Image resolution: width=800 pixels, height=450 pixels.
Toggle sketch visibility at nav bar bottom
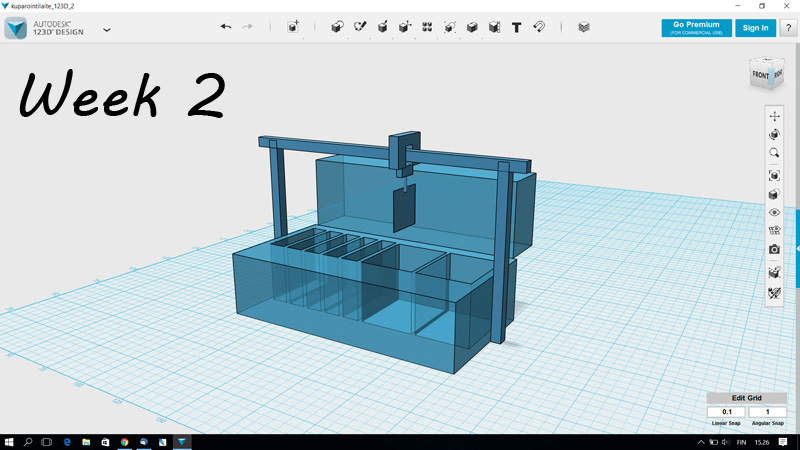(774, 293)
